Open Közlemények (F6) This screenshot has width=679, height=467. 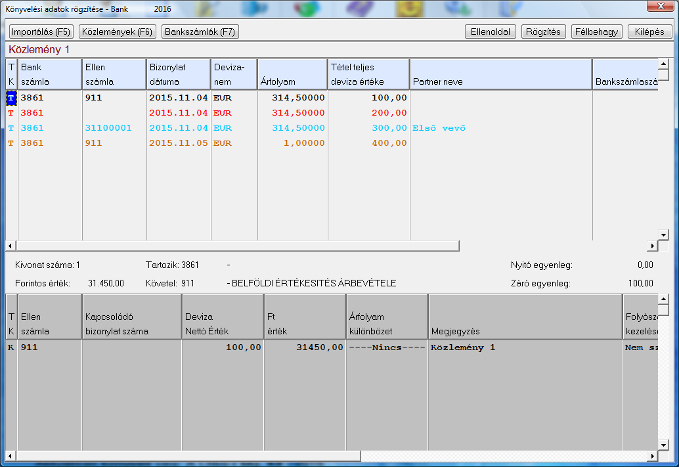(x=116, y=32)
